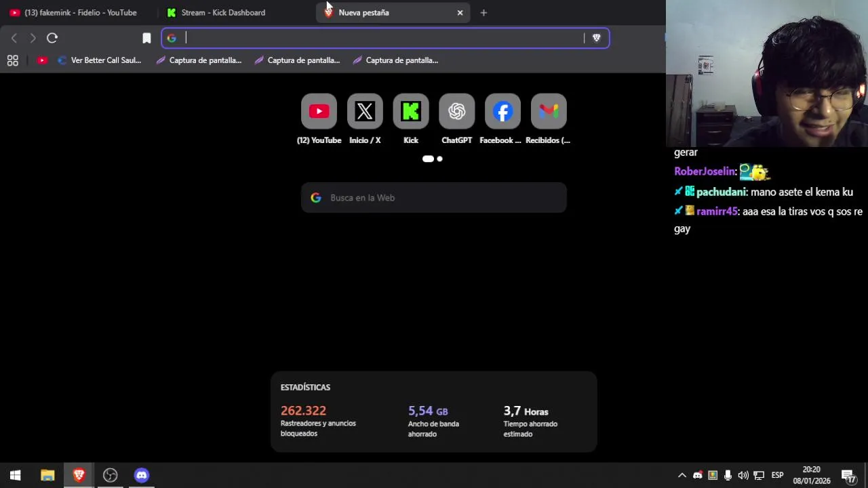
Task: Open File Explorer from taskbar
Action: (47, 475)
